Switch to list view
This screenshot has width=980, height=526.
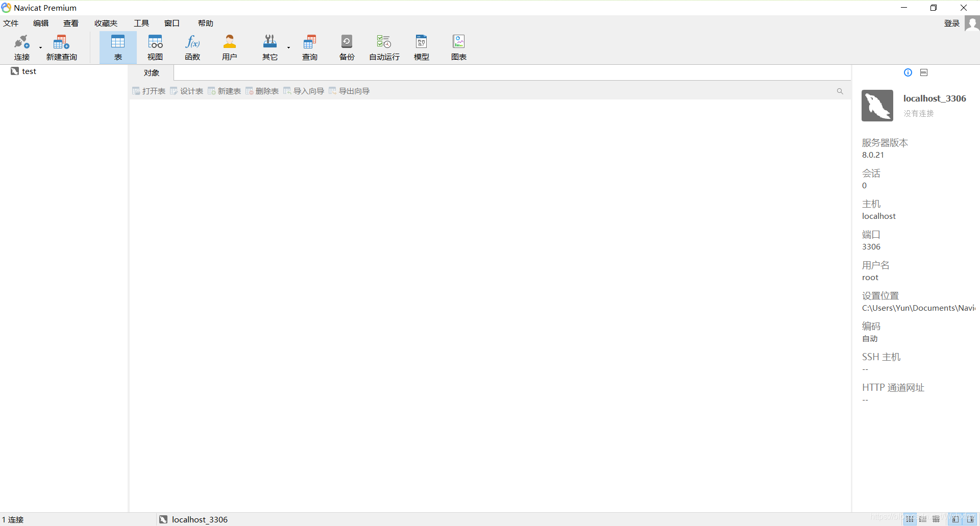click(923, 519)
